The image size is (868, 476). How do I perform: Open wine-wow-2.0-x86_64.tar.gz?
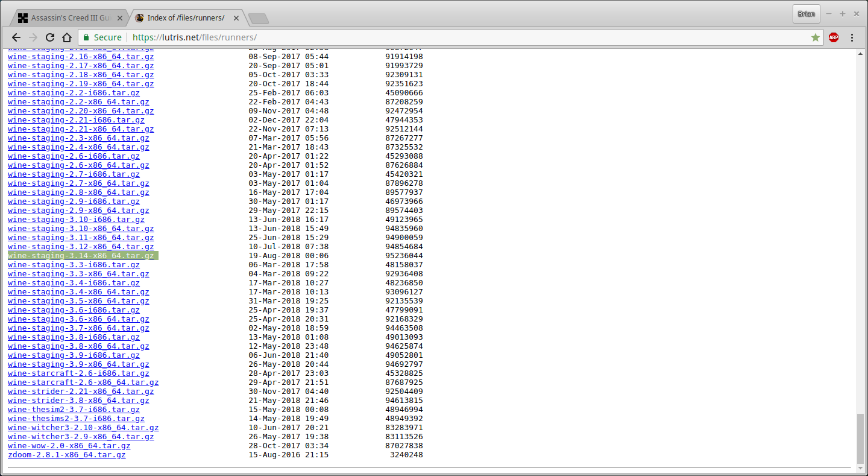click(69, 446)
